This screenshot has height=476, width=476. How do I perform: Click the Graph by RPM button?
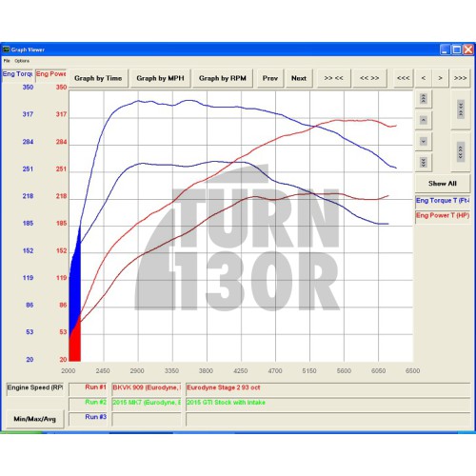[223, 78]
